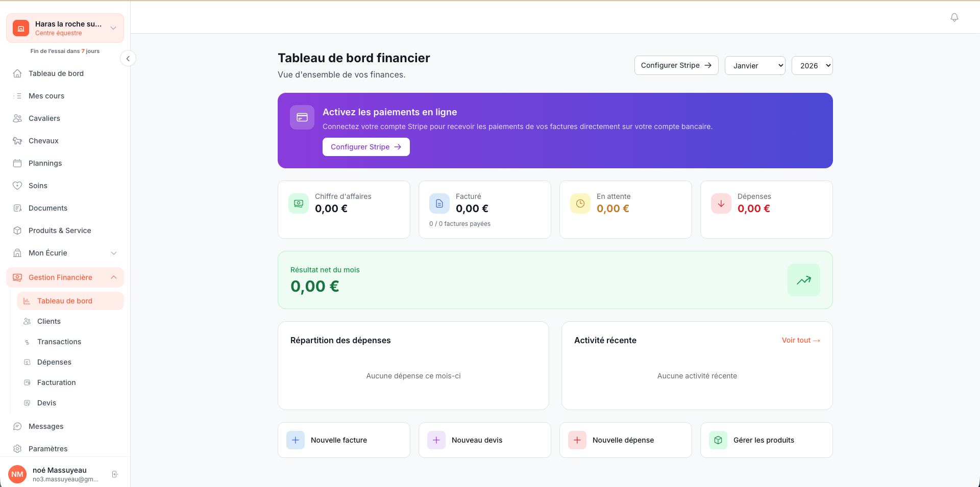Image resolution: width=980 pixels, height=487 pixels.
Task: Click Configurer Stripe button in purple banner
Action: 366,147
